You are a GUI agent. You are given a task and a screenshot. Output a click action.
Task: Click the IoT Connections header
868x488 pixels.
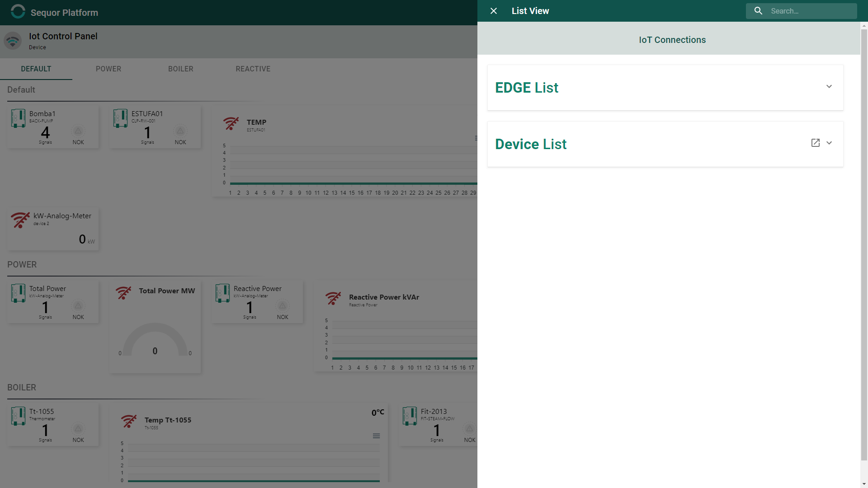click(x=672, y=40)
